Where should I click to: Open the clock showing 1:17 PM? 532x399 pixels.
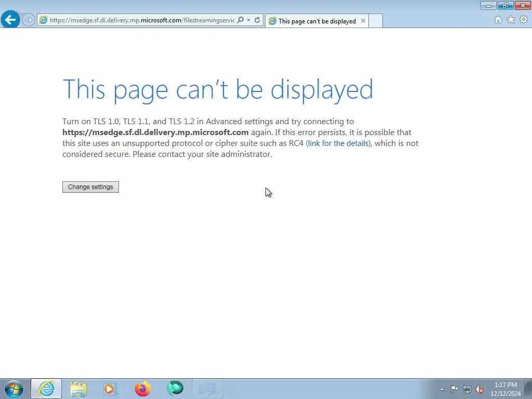pyautogui.click(x=506, y=389)
